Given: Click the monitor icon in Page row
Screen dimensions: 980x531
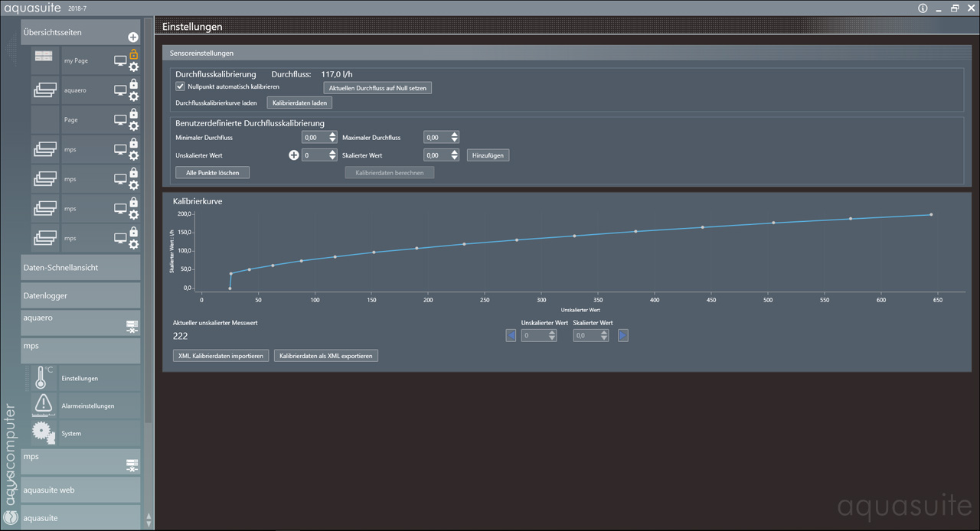Looking at the screenshot, I should (x=120, y=120).
